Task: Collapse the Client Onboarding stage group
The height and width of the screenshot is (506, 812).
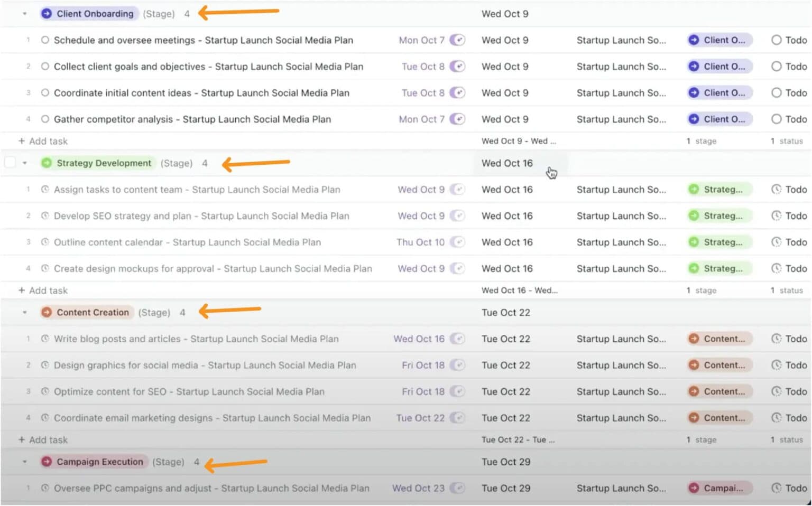Action: pyautogui.click(x=24, y=13)
